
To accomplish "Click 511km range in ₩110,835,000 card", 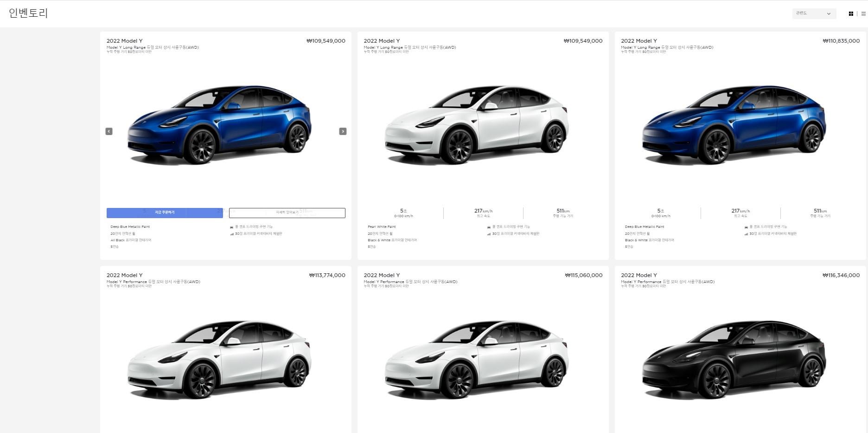I will tap(820, 213).
